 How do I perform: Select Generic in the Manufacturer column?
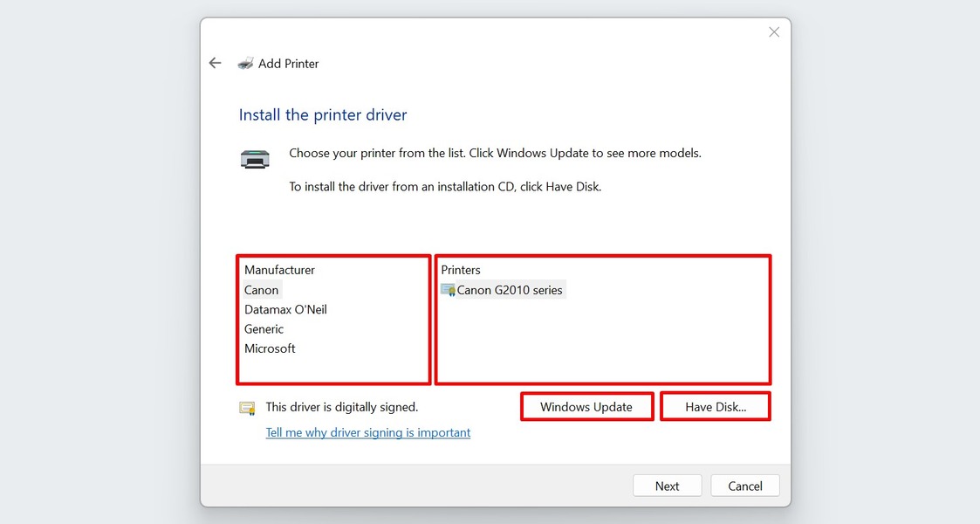click(x=264, y=328)
